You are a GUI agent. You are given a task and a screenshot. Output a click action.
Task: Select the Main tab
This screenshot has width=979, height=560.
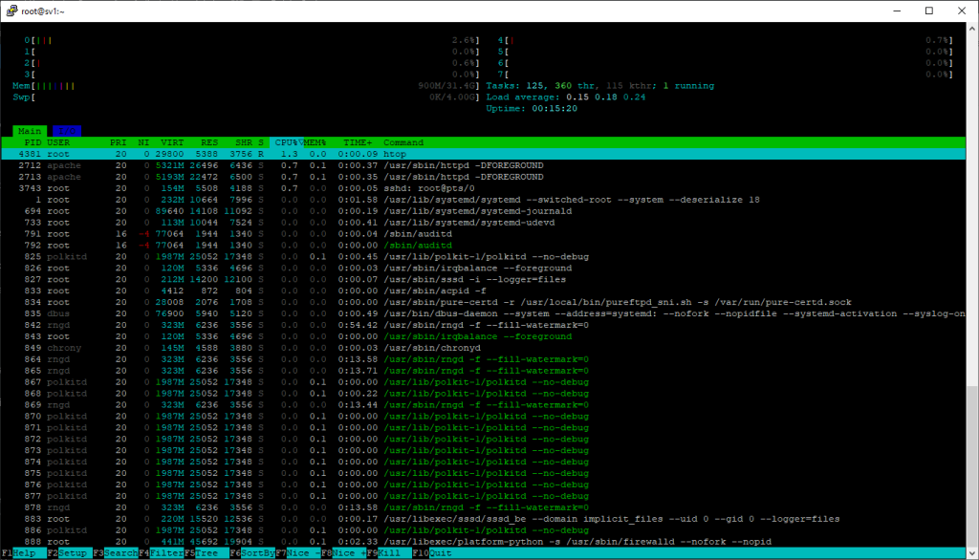pyautogui.click(x=30, y=131)
